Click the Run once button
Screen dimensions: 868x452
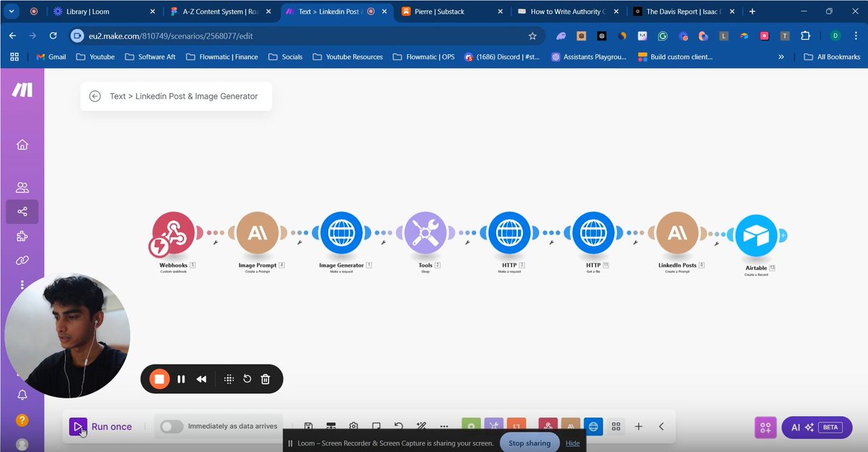tap(101, 427)
